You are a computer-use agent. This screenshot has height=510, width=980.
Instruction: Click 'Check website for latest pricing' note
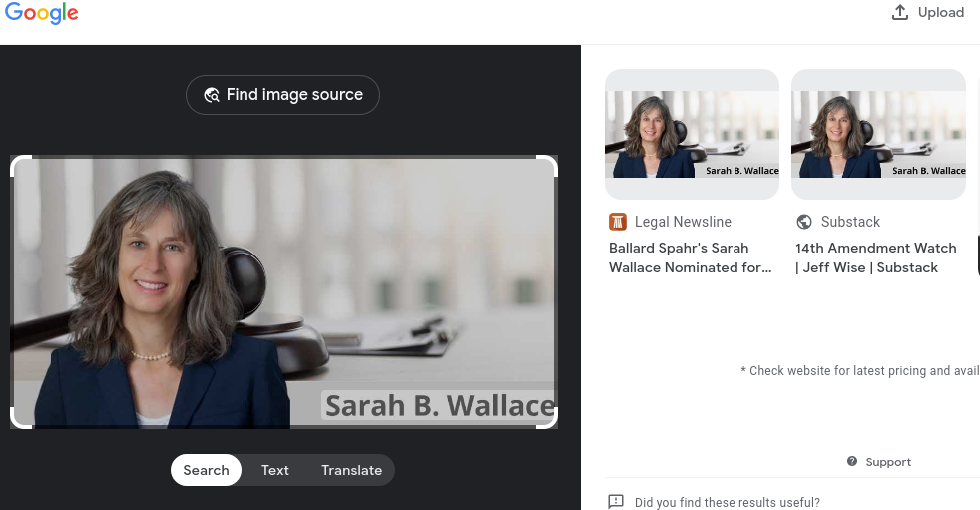[860, 371]
